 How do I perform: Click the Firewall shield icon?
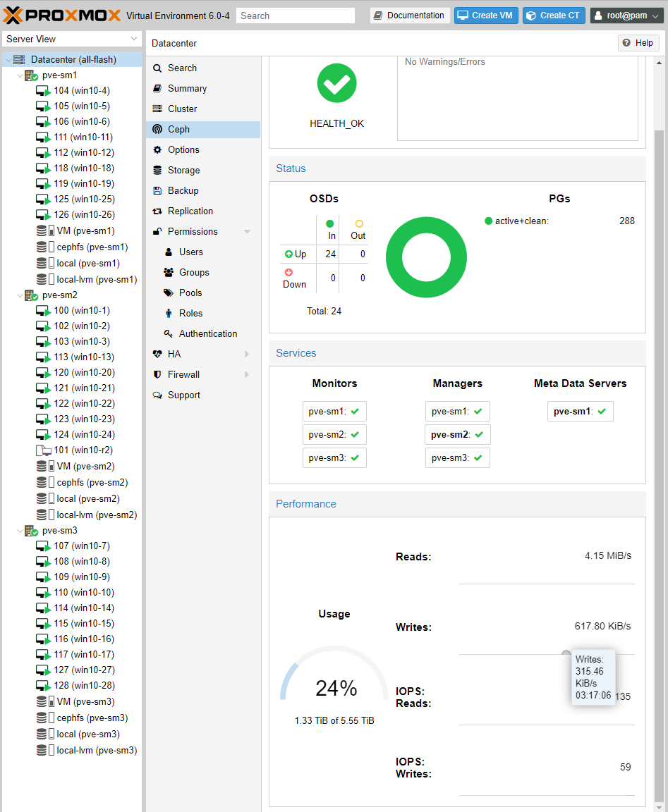point(157,374)
